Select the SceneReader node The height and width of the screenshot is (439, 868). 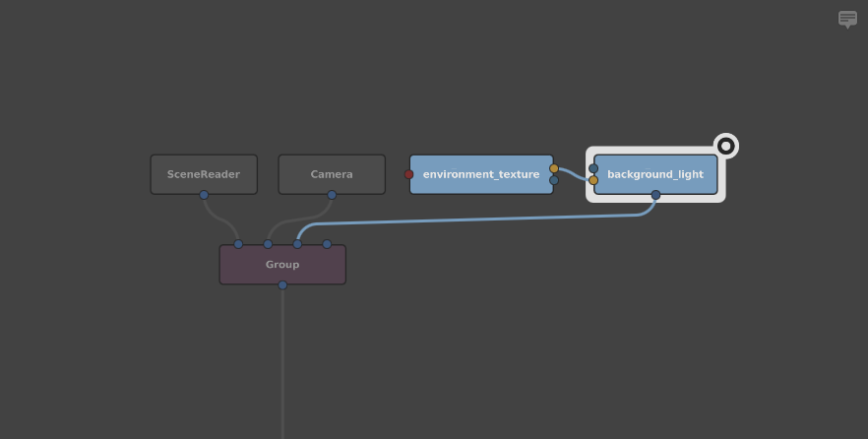(204, 174)
